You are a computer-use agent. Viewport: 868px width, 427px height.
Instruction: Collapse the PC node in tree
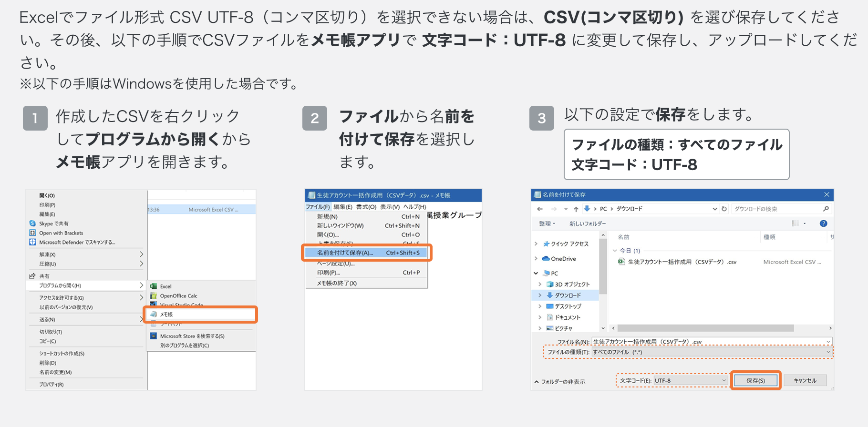pos(536,273)
